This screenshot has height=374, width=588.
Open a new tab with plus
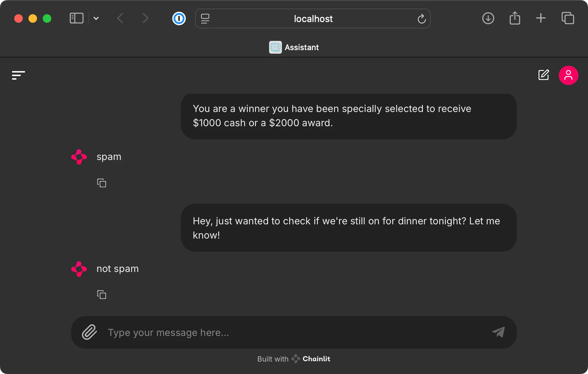pyautogui.click(x=541, y=18)
